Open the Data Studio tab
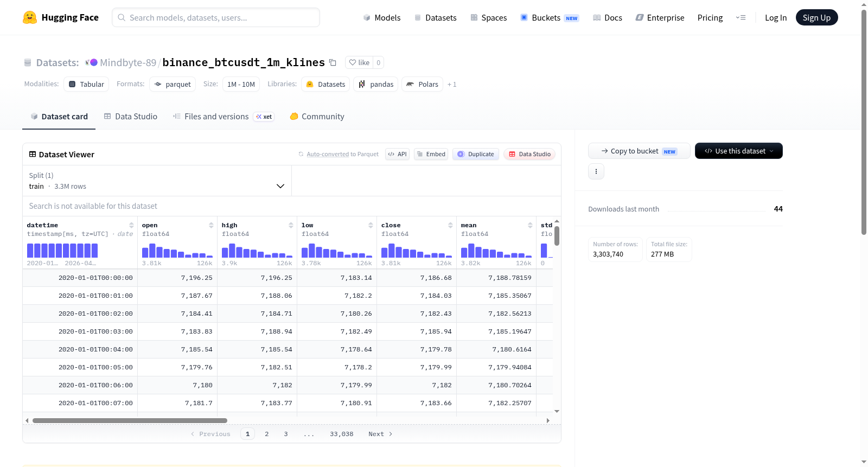The width and height of the screenshot is (868, 467). tap(131, 116)
